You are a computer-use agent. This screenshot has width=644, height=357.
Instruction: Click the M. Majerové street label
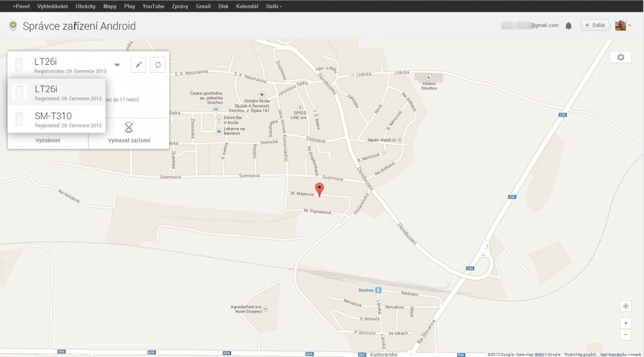point(302,193)
